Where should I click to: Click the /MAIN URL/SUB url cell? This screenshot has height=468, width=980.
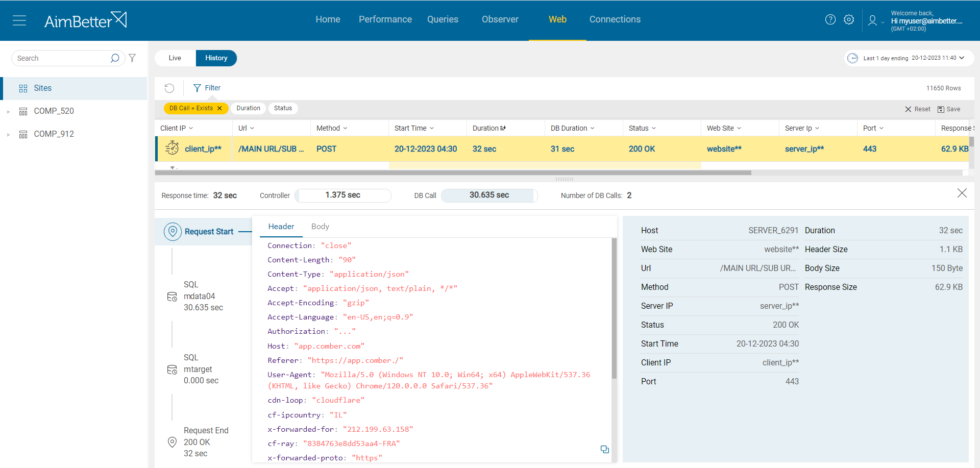pos(271,149)
